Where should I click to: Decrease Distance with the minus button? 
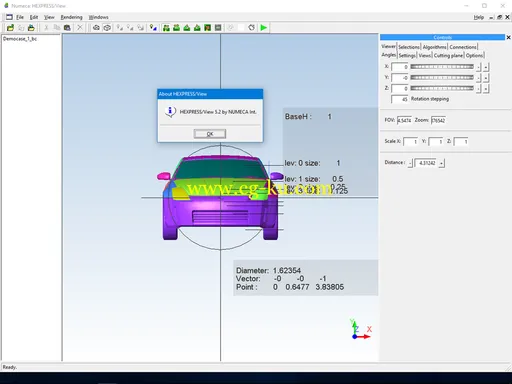(x=410, y=163)
